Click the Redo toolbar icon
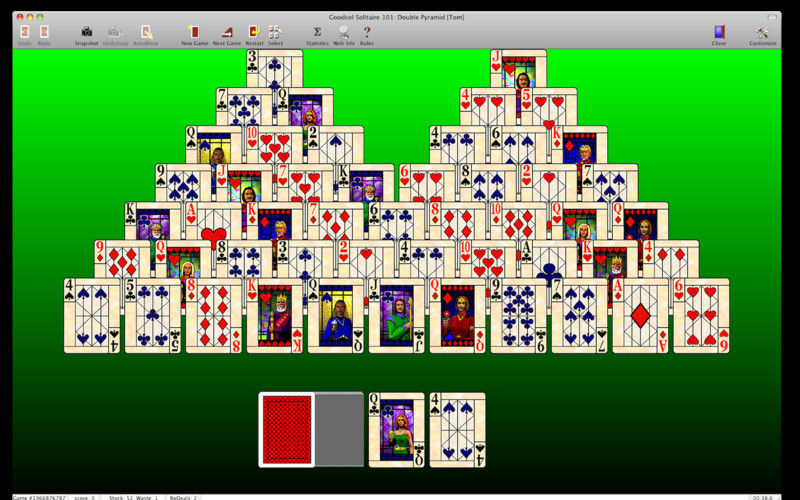The width and height of the screenshot is (800, 500). [x=44, y=32]
